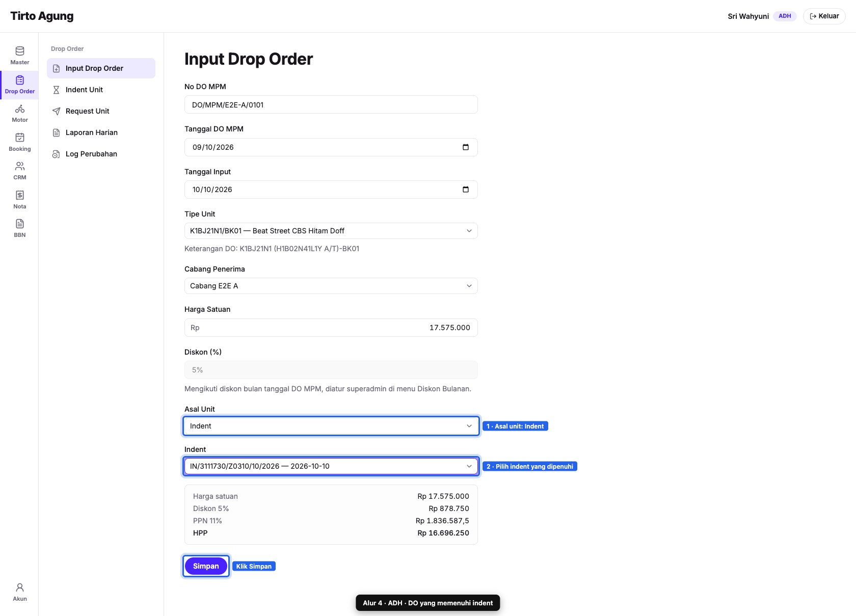This screenshot has height=616, width=856.
Task: Open the Booking calendar icon
Action: pos(20,138)
